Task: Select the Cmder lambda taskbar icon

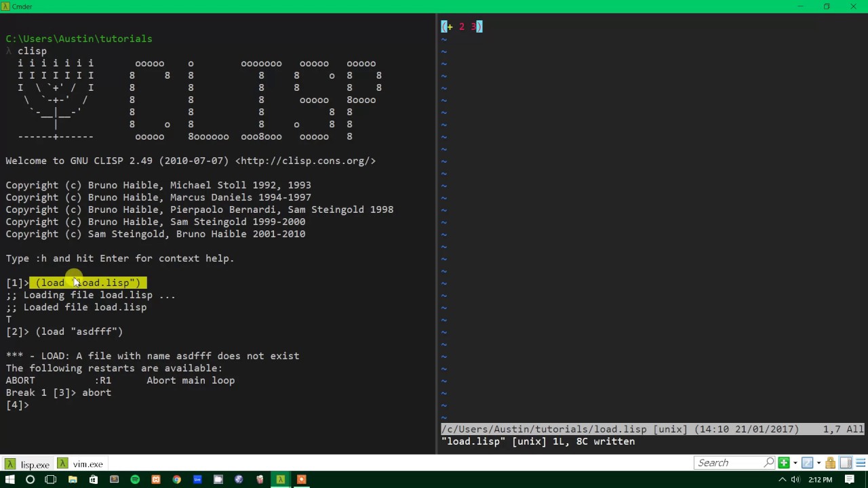Action: point(280,480)
